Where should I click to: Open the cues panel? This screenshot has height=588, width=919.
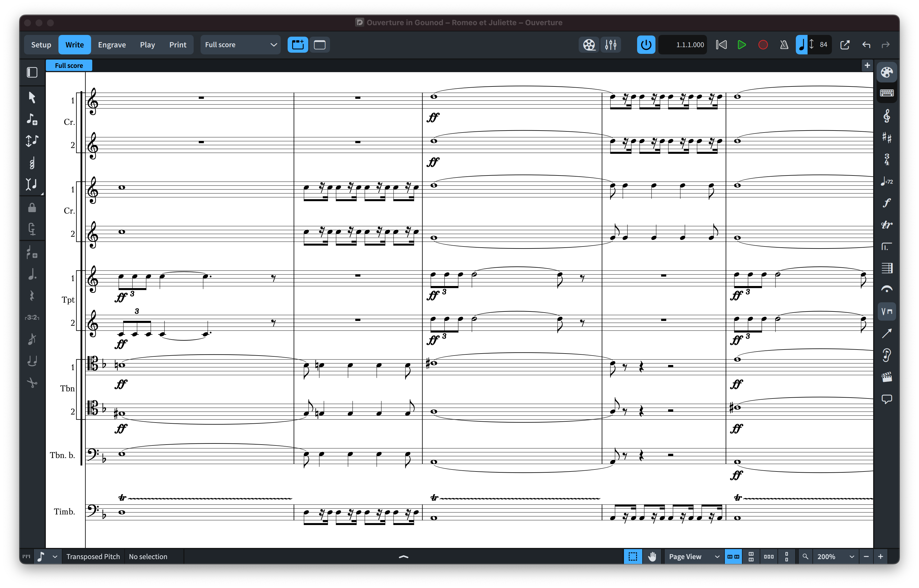(x=887, y=355)
